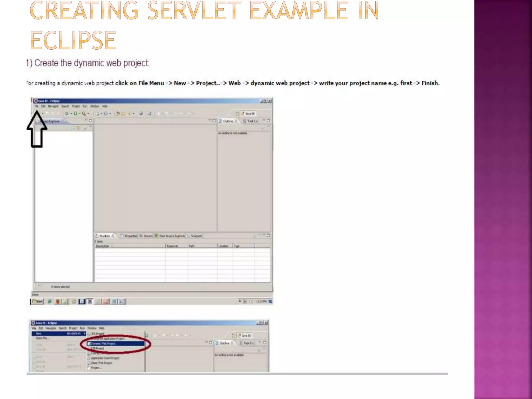The height and width of the screenshot is (399, 532).
Task: Maximize the Outline panel in upper window
Action: tap(268, 121)
